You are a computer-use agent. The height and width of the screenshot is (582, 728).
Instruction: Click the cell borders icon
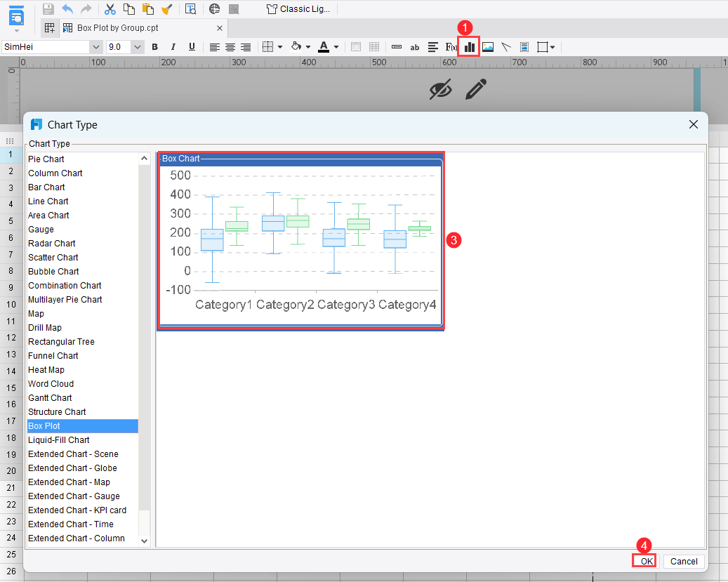267,47
